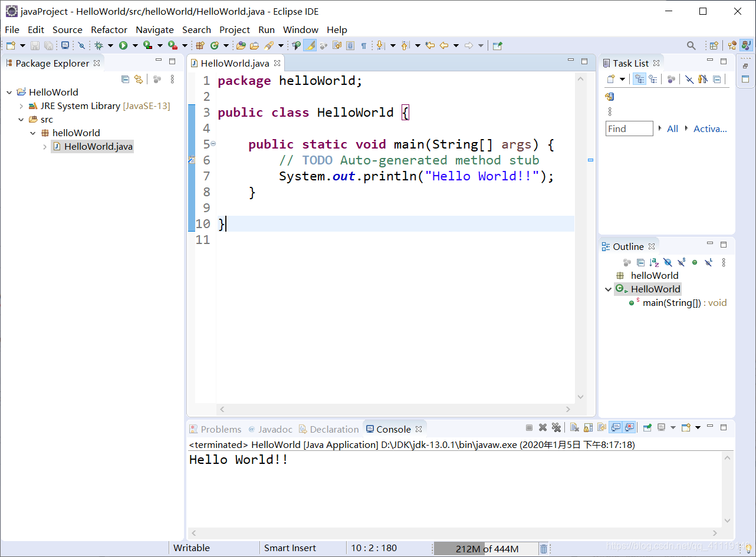Open the Debug button dropdown arrow
The width and height of the screenshot is (756, 557).
[110, 45]
